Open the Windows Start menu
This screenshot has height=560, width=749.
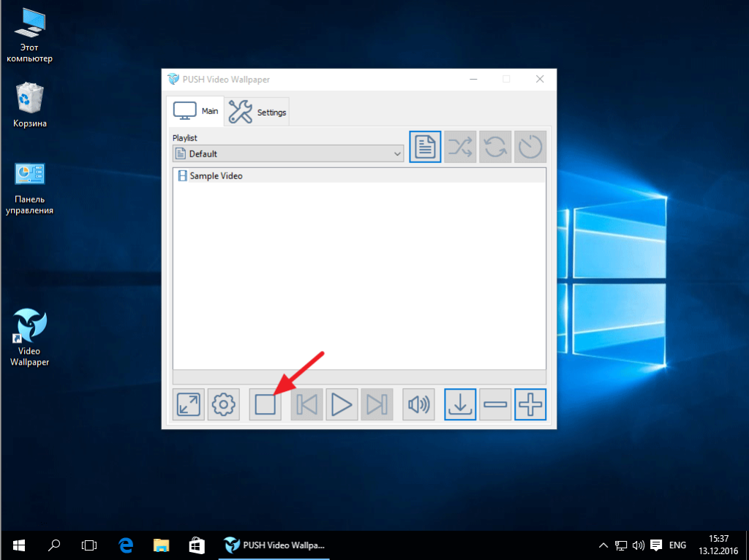18,545
